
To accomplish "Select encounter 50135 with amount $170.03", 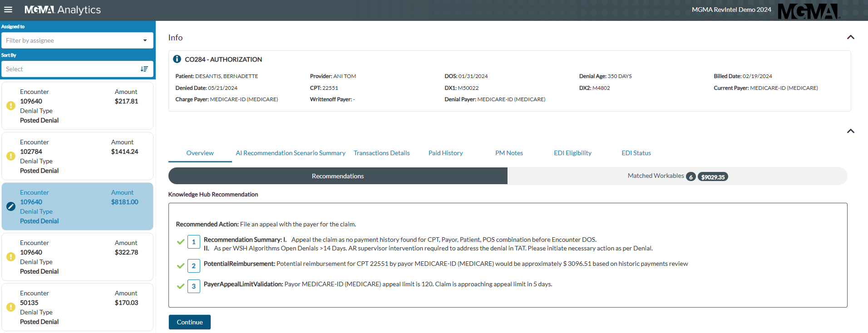I will (x=77, y=307).
